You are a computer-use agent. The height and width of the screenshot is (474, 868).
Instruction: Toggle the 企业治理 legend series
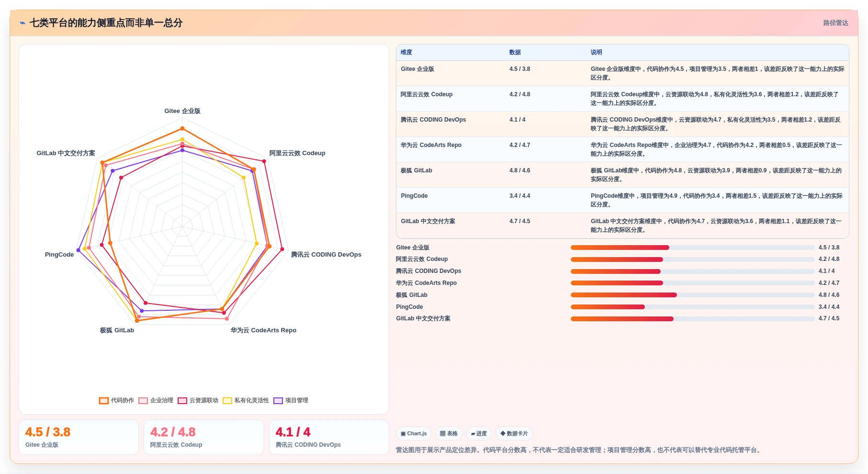coord(156,401)
